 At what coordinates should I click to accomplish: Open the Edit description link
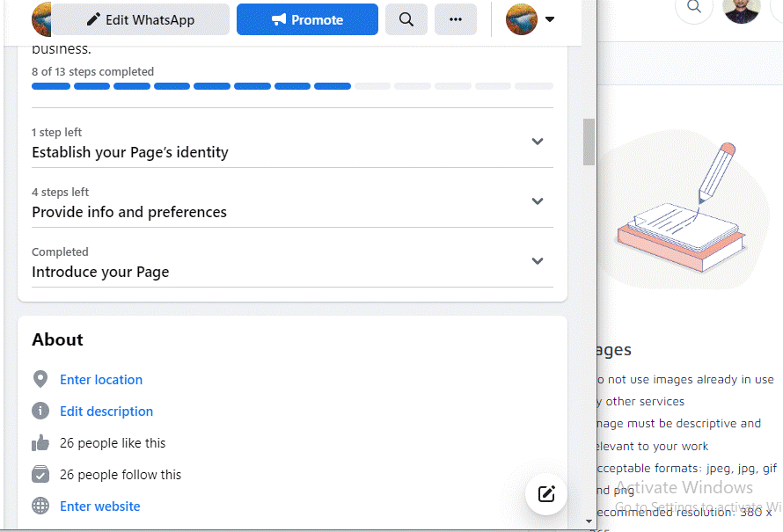tap(106, 411)
